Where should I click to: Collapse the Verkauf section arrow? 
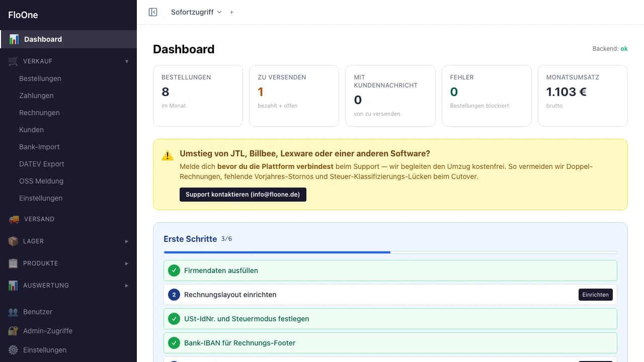127,61
